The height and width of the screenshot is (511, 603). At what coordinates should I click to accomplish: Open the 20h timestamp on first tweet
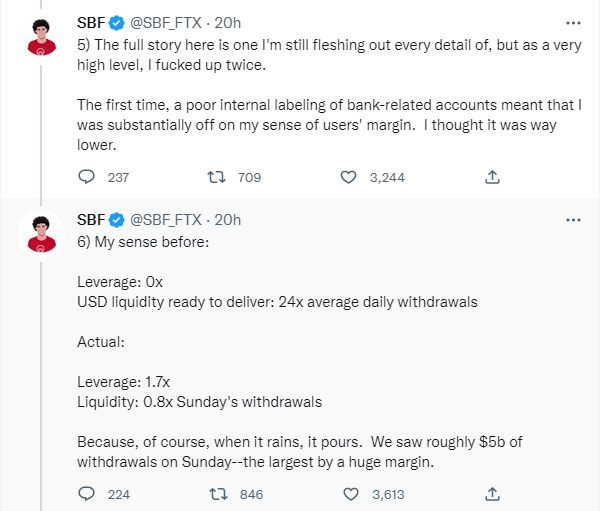(227, 22)
